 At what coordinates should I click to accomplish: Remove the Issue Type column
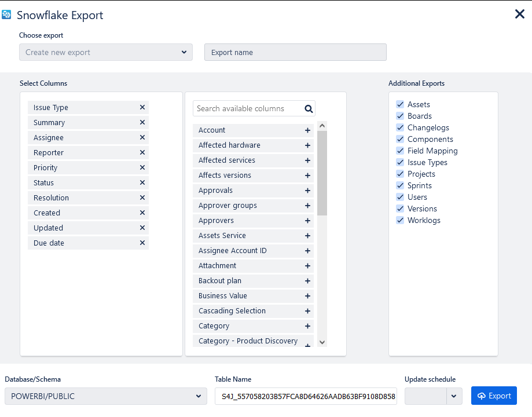[142, 108]
